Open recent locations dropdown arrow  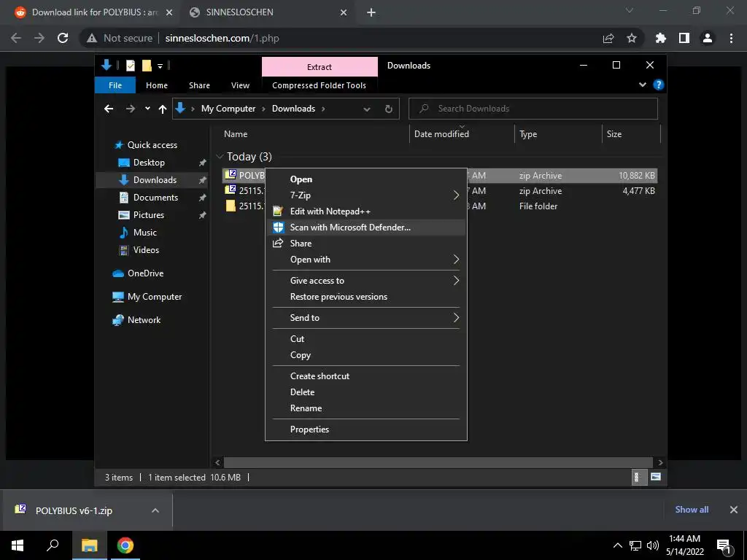point(147,109)
